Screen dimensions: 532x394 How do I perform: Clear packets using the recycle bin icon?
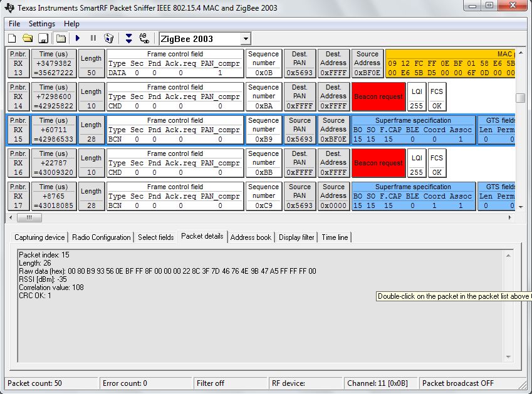coord(109,38)
